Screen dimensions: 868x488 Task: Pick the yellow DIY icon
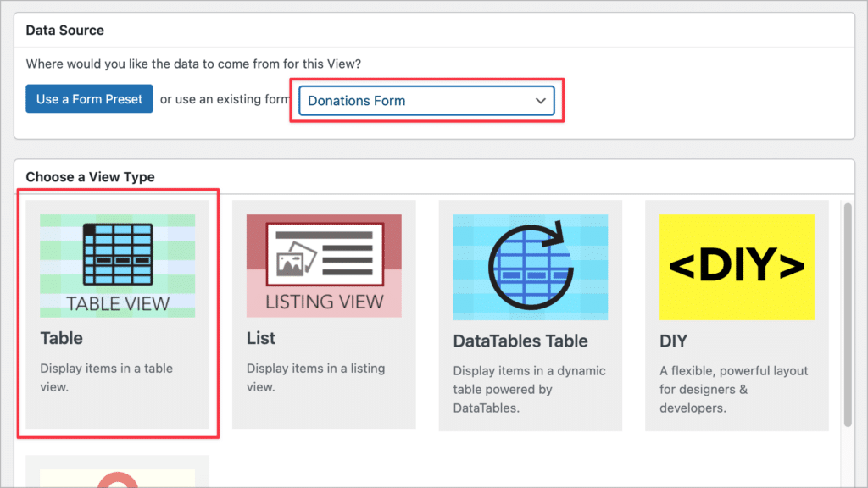point(737,267)
